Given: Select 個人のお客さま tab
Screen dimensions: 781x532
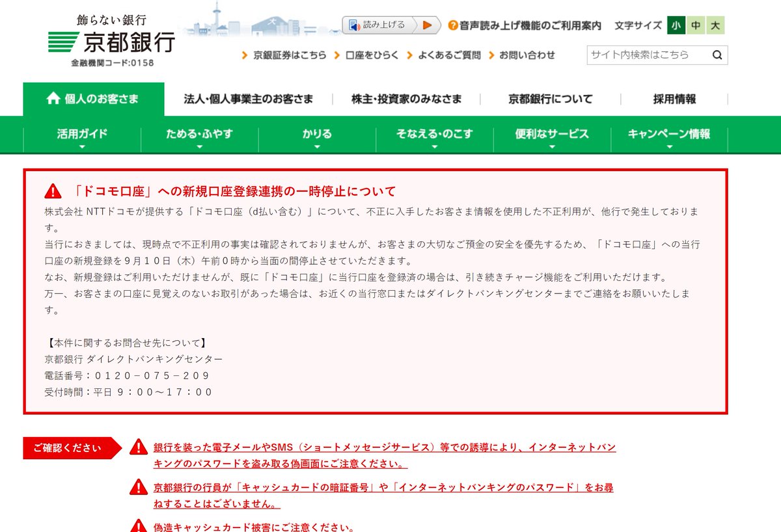Looking at the screenshot, I should [x=94, y=100].
